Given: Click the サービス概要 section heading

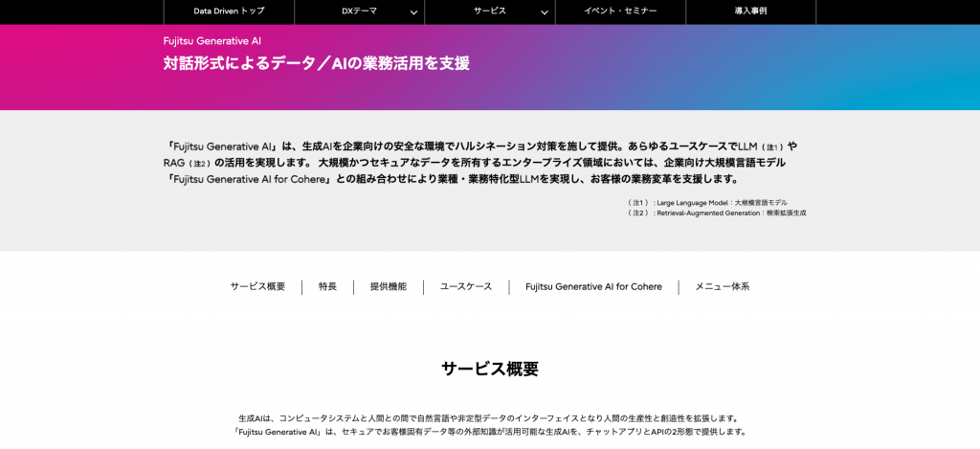Looking at the screenshot, I should [x=490, y=369].
